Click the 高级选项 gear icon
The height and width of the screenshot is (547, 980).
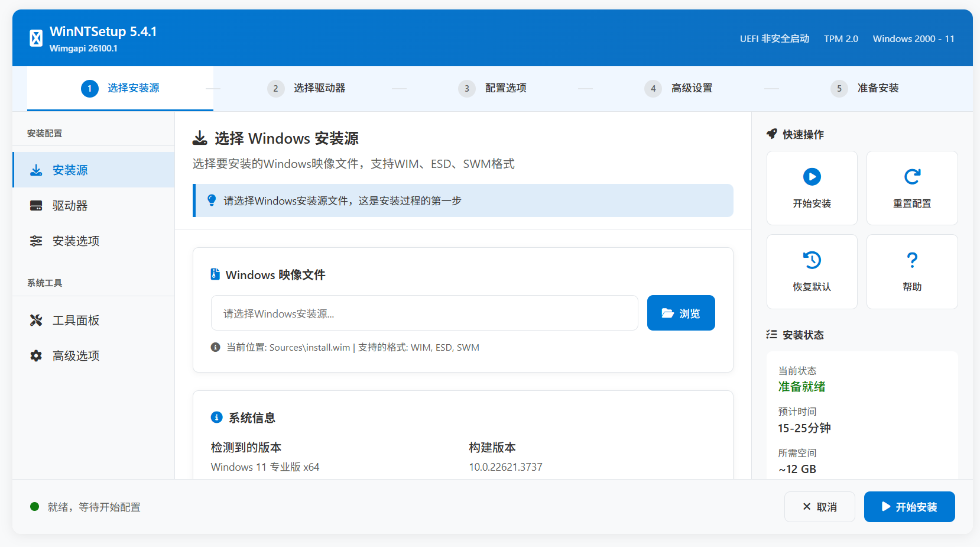click(x=36, y=356)
